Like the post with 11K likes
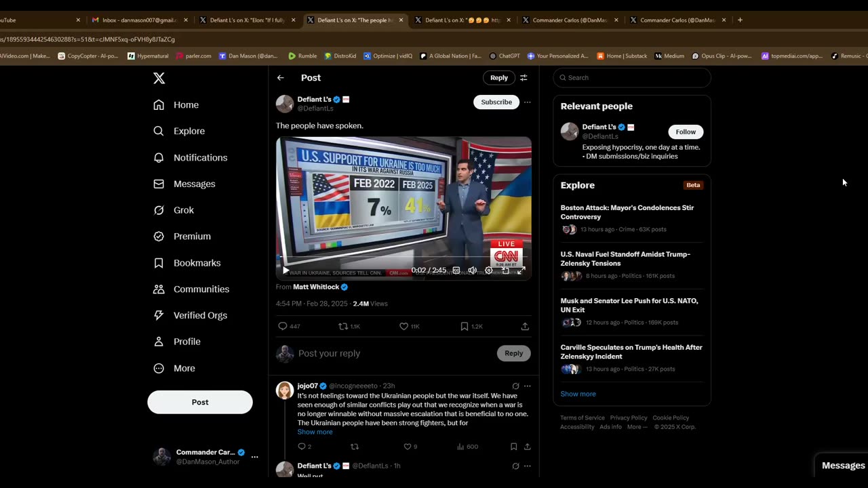 (x=403, y=326)
